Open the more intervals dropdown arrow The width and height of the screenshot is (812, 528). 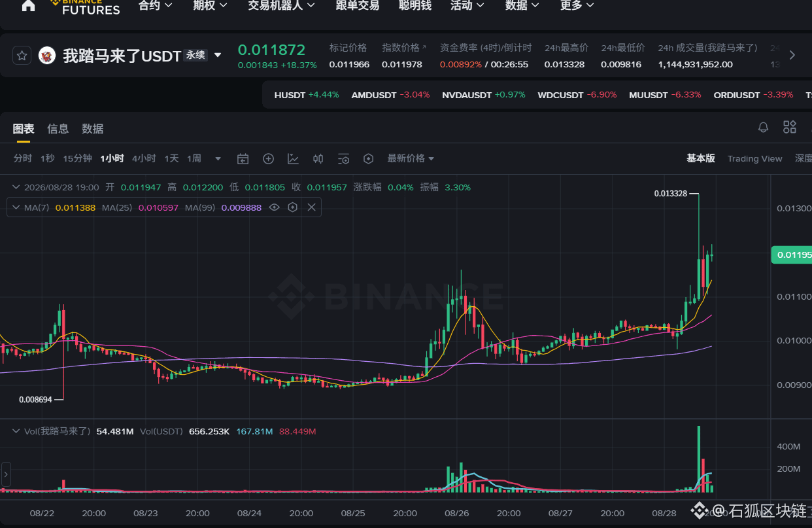coord(218,159)
